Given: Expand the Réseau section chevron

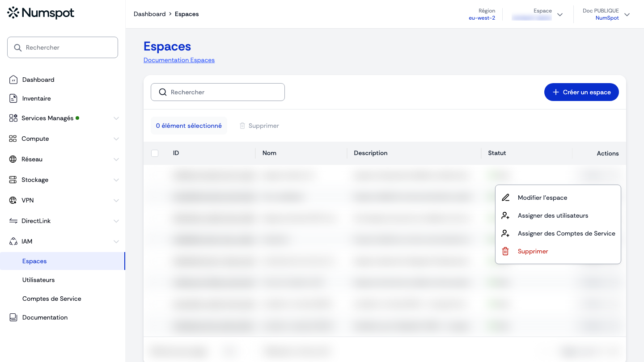Looking at the screenshot, I should (x=116, y=160).
